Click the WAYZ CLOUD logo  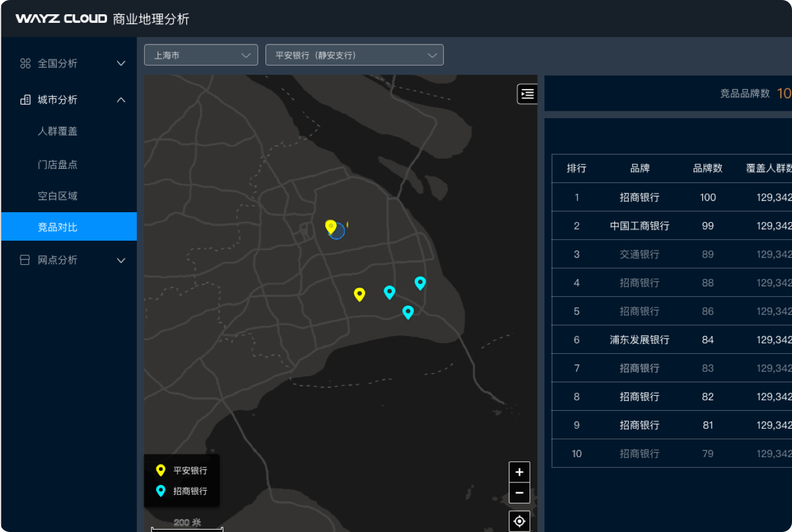tap(61, 19)
